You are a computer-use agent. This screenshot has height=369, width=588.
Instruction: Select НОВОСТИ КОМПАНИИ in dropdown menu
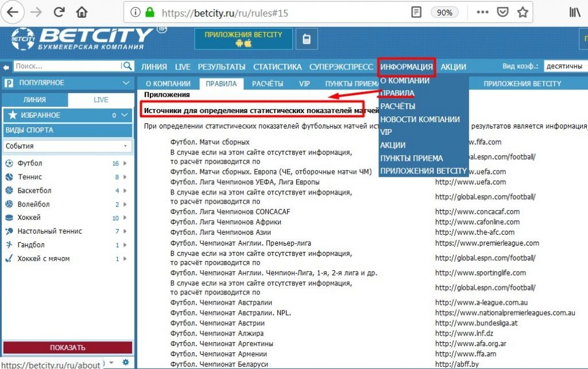(420, 119)
